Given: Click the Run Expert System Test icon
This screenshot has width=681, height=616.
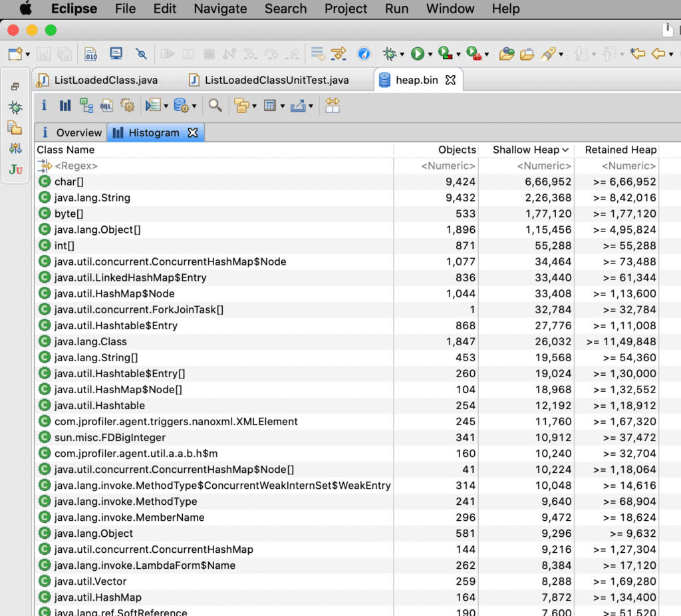Looking at the screenshot, I should [x=153, y=105].
